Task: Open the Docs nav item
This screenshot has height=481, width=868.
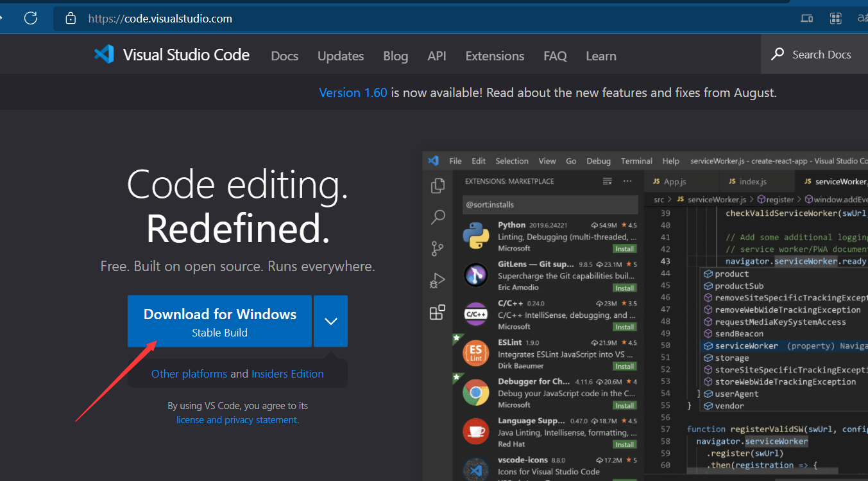Action: pyautogui.click(x=285, y=56)
